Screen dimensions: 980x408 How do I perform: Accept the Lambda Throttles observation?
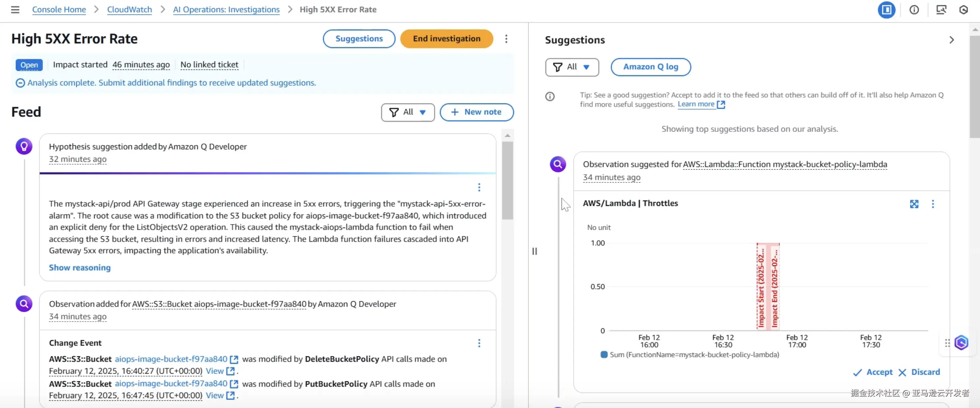click(x=873, y=372)
